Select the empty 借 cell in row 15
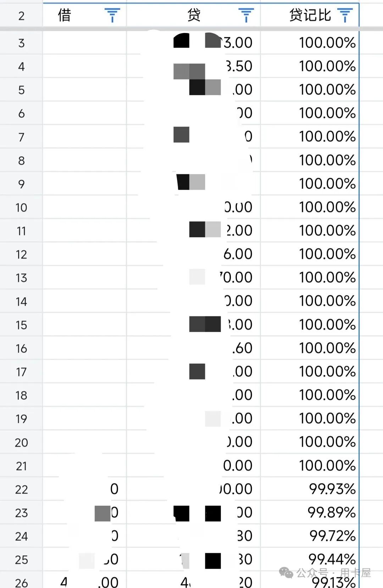This screenshot has width=383, height=588. point(84,325)
